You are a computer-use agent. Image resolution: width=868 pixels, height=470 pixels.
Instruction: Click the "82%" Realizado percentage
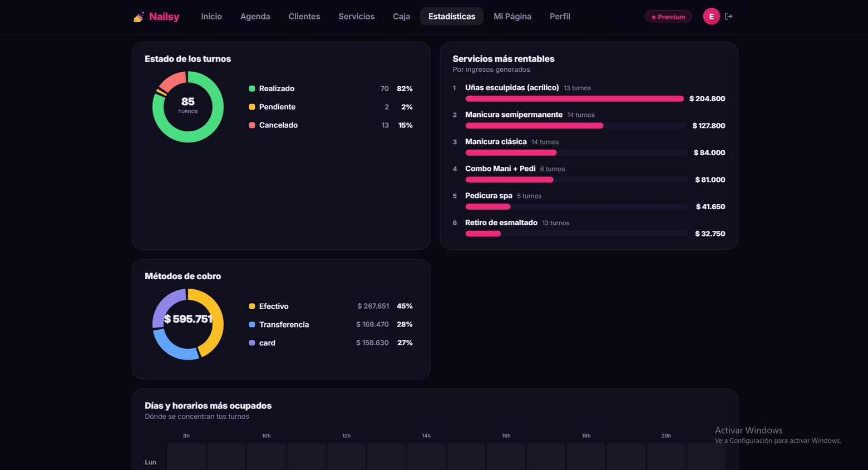point(405,88)
